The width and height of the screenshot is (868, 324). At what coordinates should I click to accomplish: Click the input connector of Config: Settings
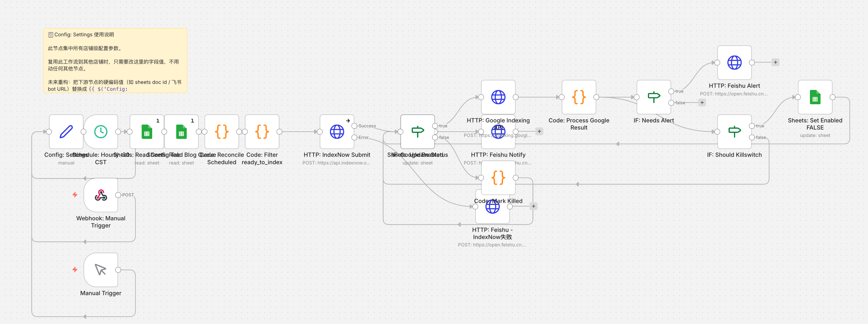pyautogui.click(x=49, y=132)
